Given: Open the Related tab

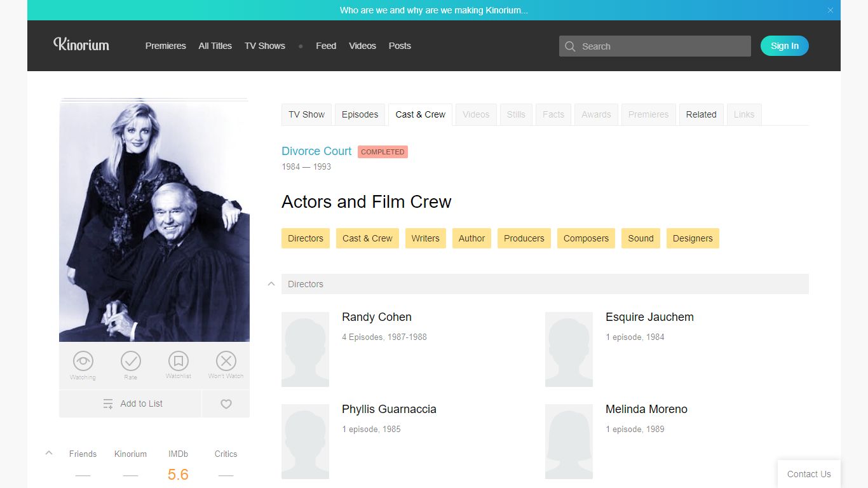Looking at the screenshot, I should click(x=702, y=114).
